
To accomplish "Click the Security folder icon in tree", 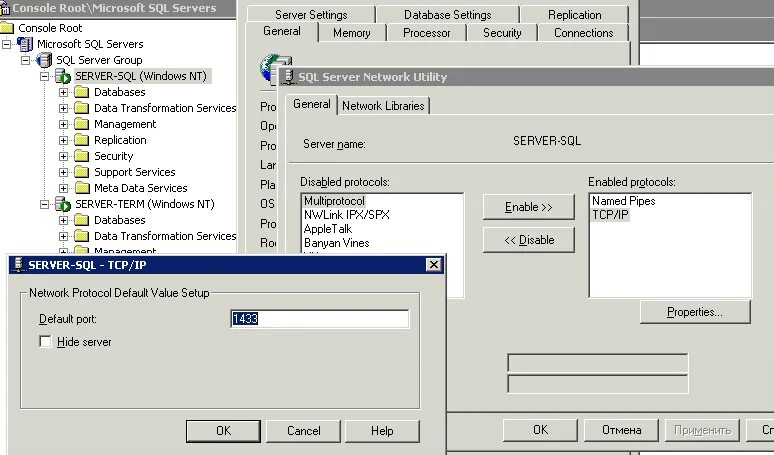I will 81,156.
